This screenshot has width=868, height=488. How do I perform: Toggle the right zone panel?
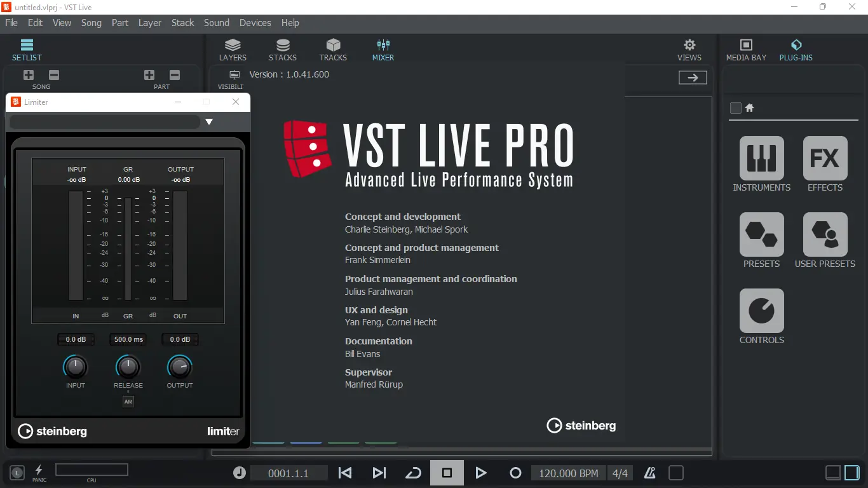[x=852, y=473]
